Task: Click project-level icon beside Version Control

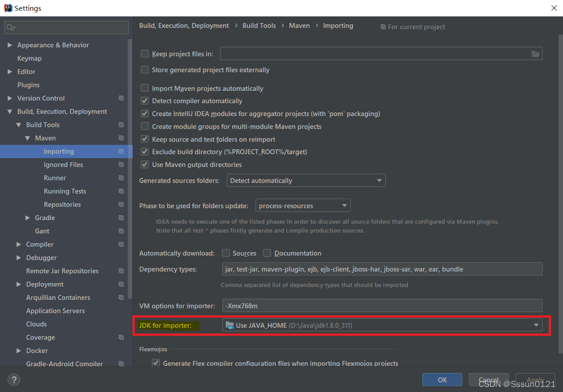Action: (121, 98)
